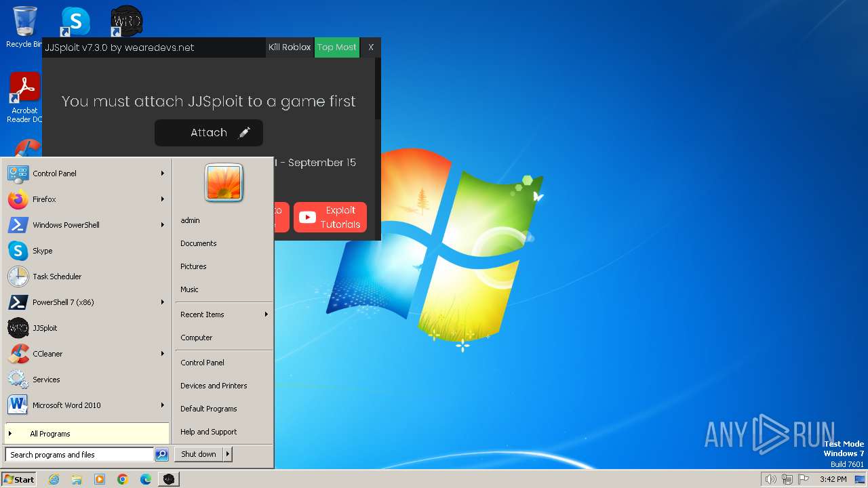The height and width of the screenshot is (488, 868).
Task: Close JJSploit with the X button
Action: [371, 47]
